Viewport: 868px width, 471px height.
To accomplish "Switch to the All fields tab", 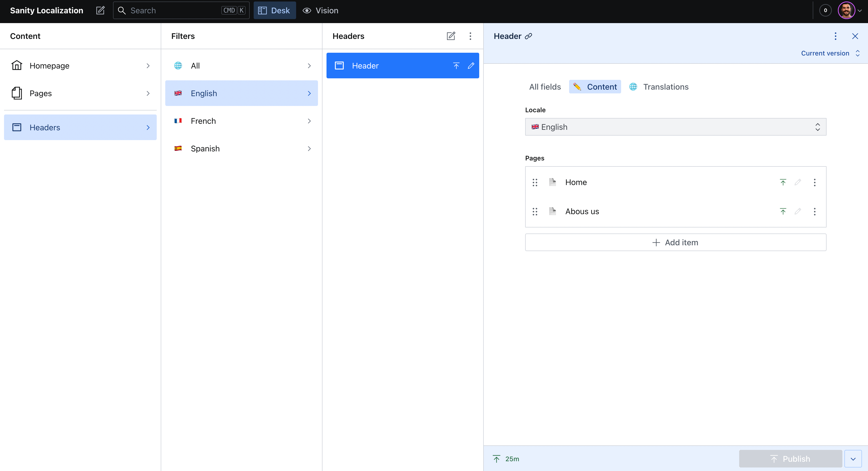I will [545, 87].
